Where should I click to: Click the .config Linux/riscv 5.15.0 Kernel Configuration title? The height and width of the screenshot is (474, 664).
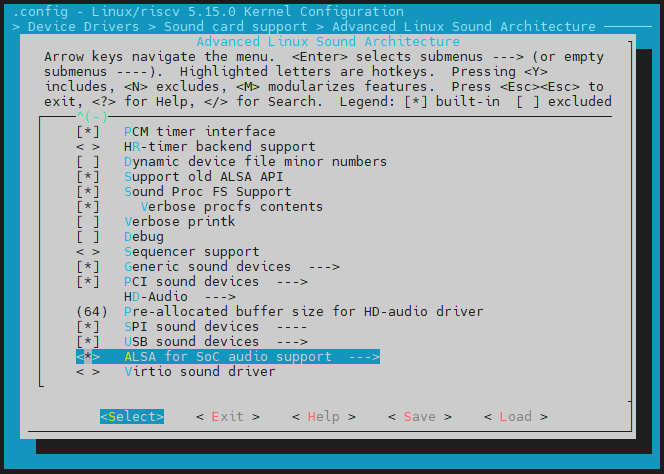tap(208, 11)
